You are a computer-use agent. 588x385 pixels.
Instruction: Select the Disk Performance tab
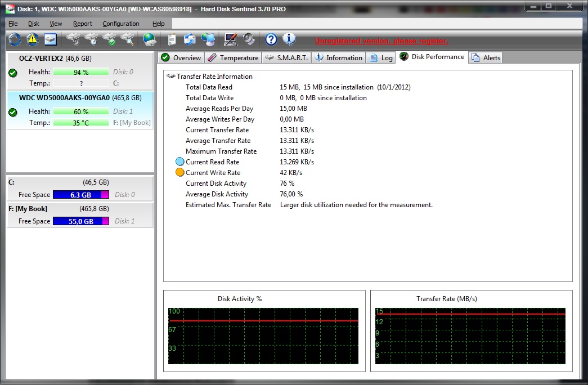(x=432, y=57)
